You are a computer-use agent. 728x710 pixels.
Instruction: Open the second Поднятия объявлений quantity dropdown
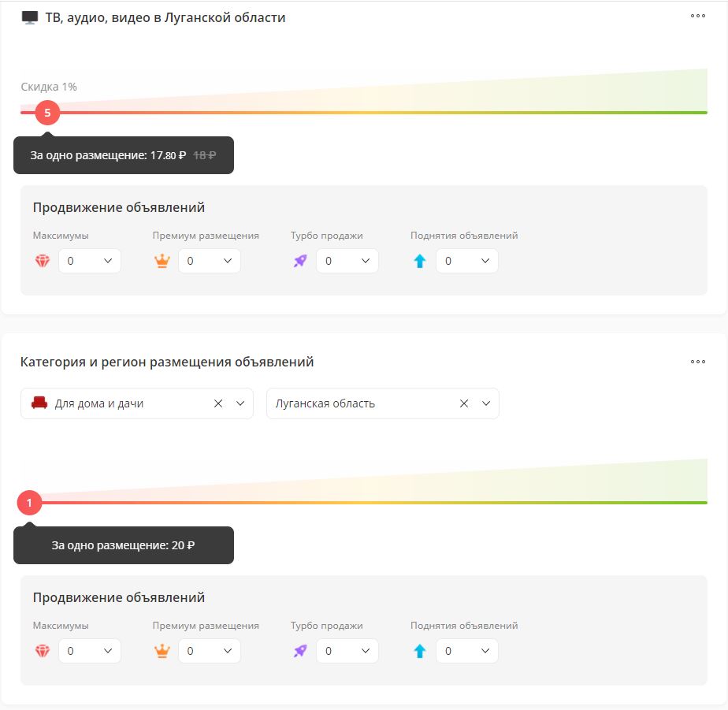[x=467, y=651]
